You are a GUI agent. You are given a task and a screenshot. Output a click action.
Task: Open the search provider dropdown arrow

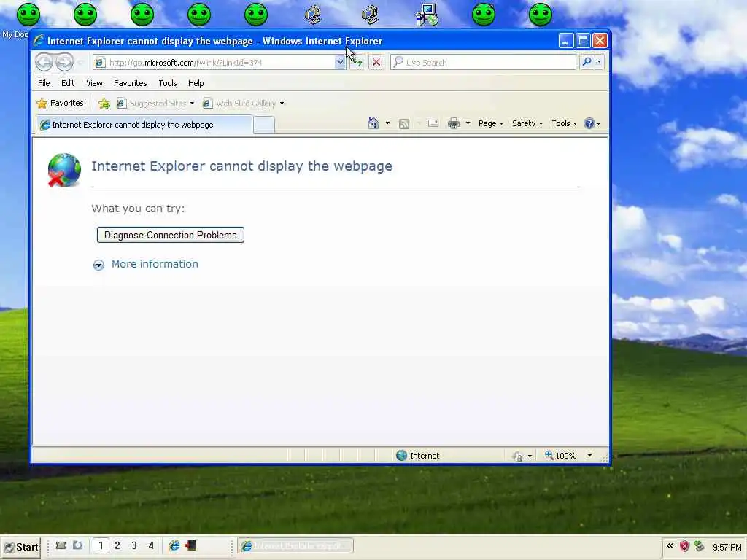pos(600,62)
